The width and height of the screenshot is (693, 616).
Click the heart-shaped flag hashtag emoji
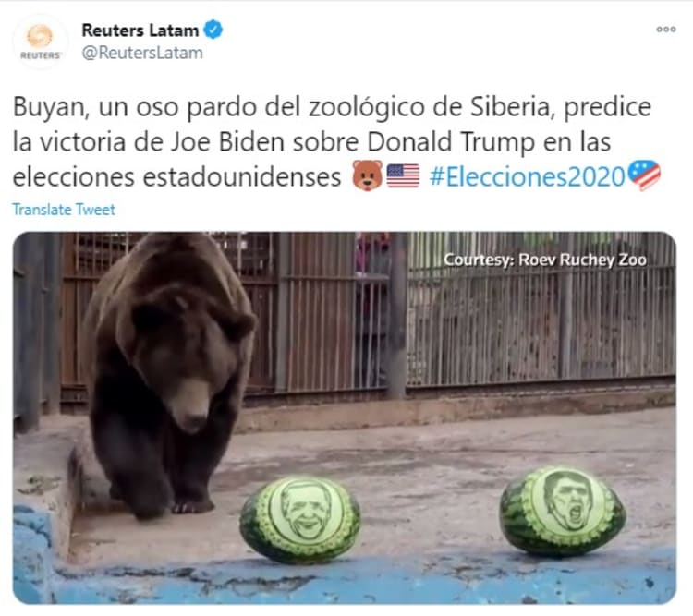coord(644,175)
